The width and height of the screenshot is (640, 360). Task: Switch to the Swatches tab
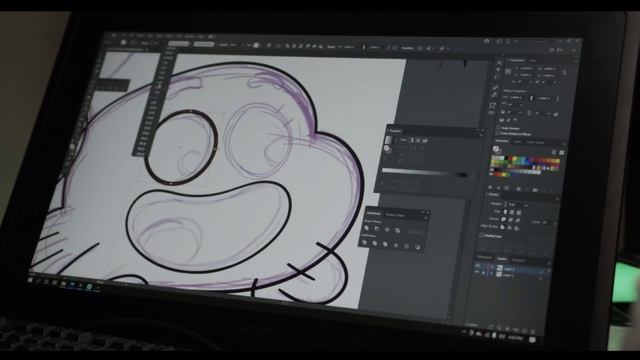coord(502,141)
